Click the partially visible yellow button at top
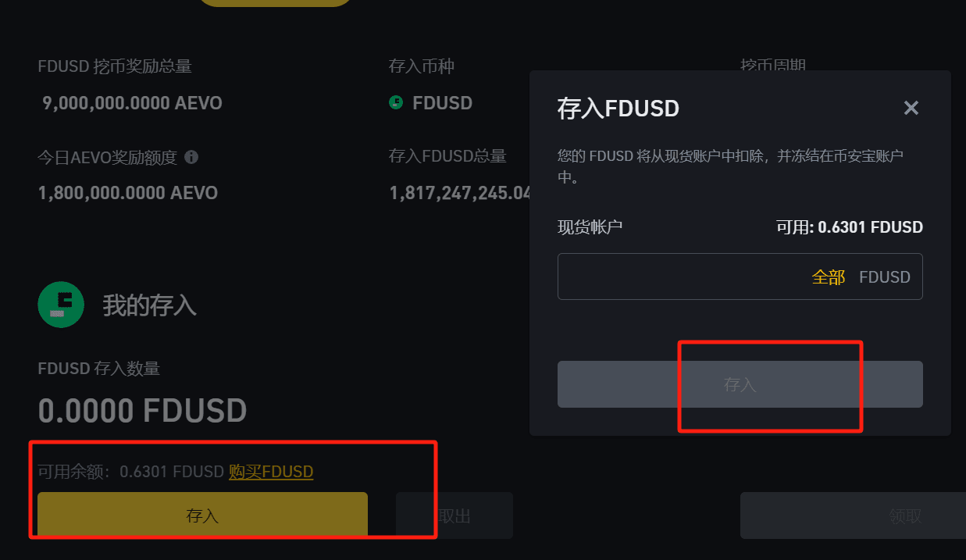This screenshot has height=560, width=966. (276, 3)
